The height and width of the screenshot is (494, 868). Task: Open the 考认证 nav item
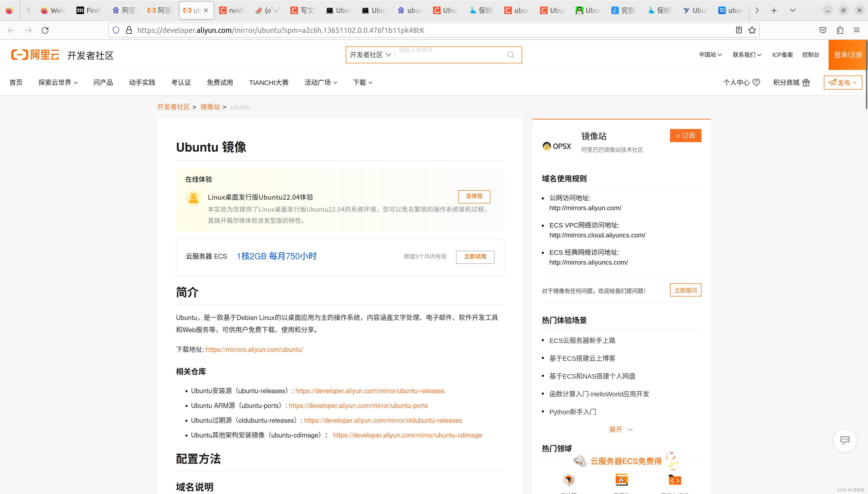[x=181, y=82]
